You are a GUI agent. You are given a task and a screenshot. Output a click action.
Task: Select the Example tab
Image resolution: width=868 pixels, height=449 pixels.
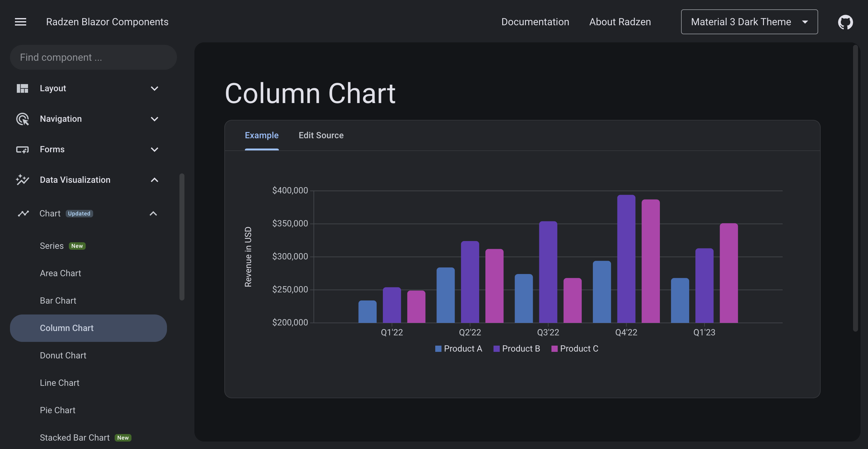pyautogui.click(x=261, y=135)
